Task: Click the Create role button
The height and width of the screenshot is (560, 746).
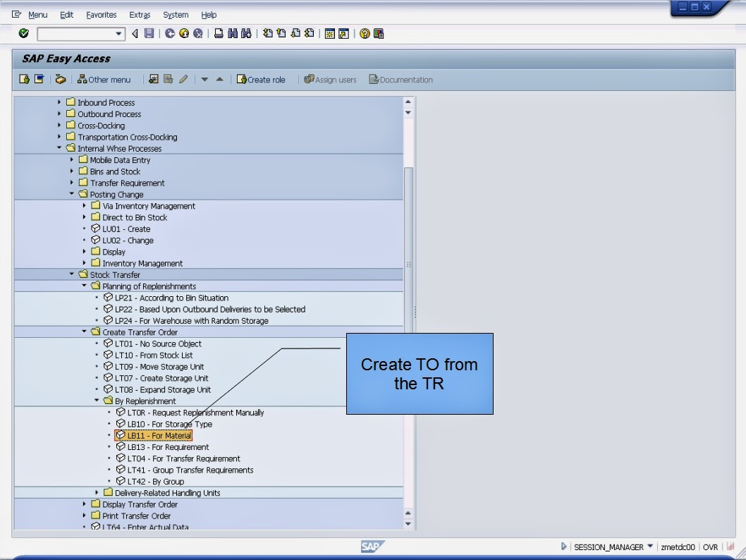Action: click(261, 80)
